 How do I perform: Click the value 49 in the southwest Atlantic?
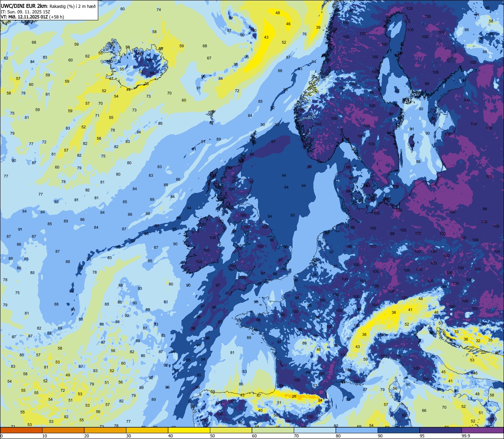click(68, 375)
